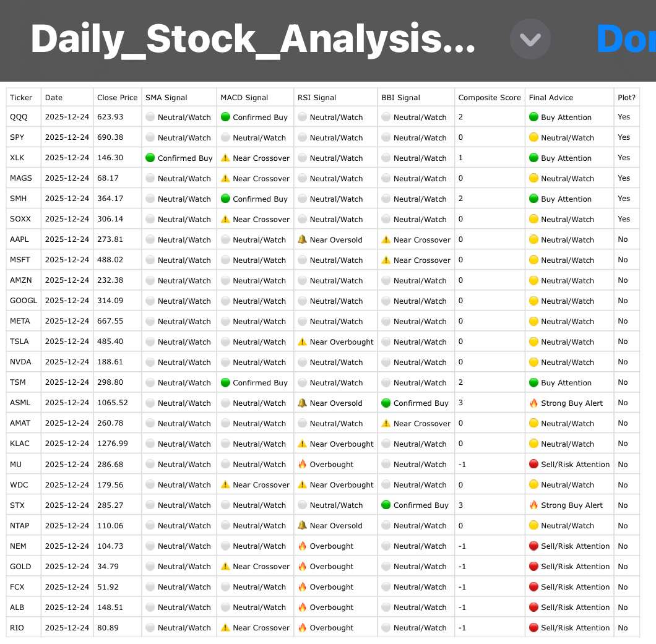
Task: Click the Daily_Stock_Analysis file title
Action: 252,39
